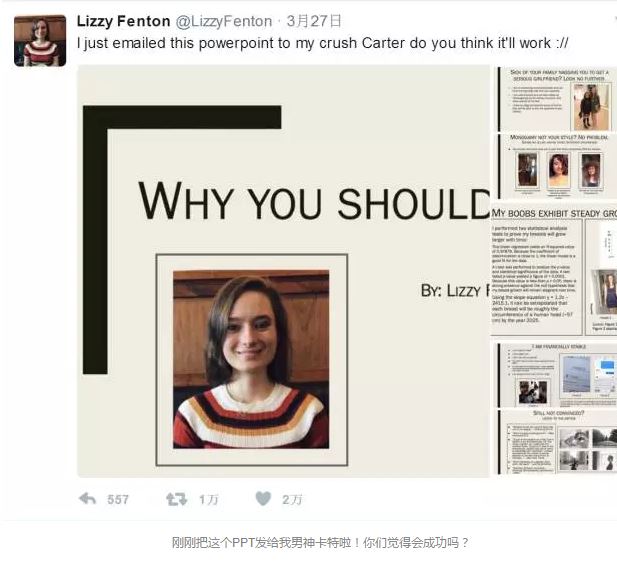Click the reply arrow icon
The width and height of the screenshot is (617, 562).
point(87,499)
